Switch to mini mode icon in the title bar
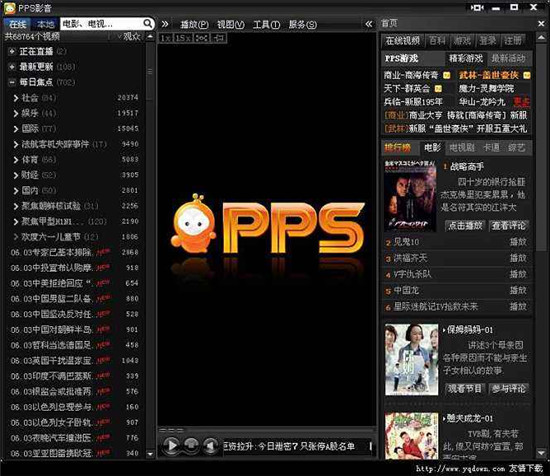Viewport: 550px width, 476px height. tap(477, 7)
